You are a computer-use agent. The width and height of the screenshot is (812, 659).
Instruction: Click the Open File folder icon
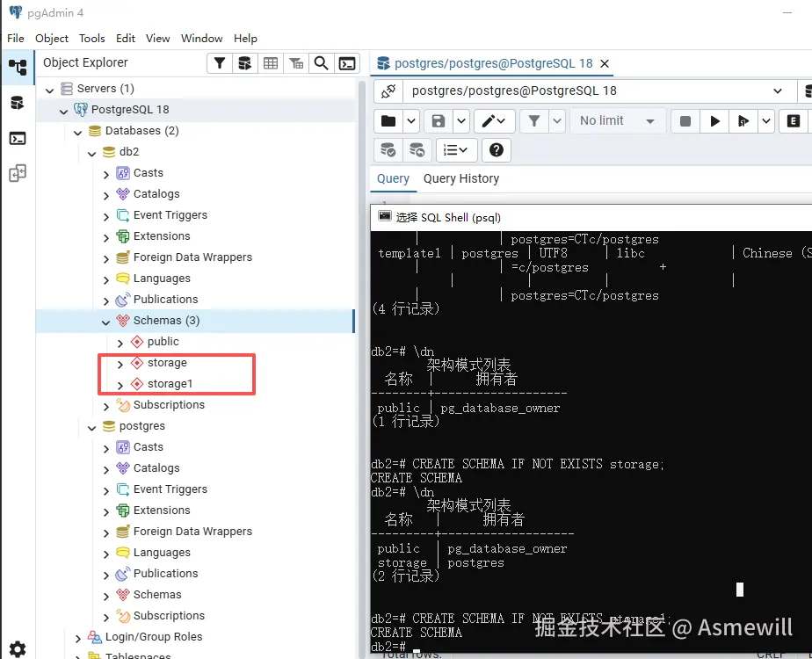(388, 121)
